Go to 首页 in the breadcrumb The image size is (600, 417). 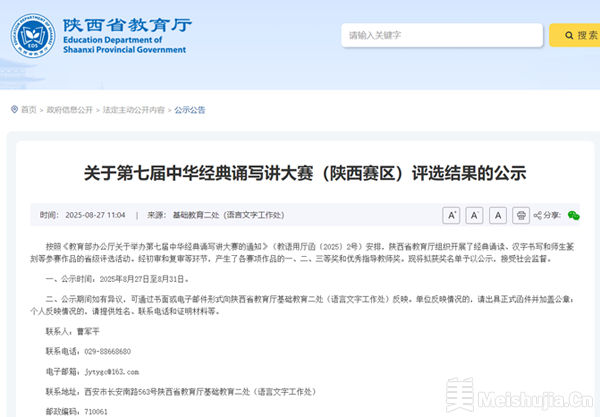29,110
